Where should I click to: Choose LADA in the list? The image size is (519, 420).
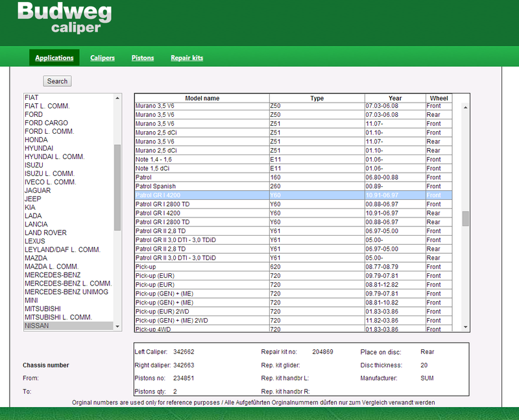click(x=69, y=216)
